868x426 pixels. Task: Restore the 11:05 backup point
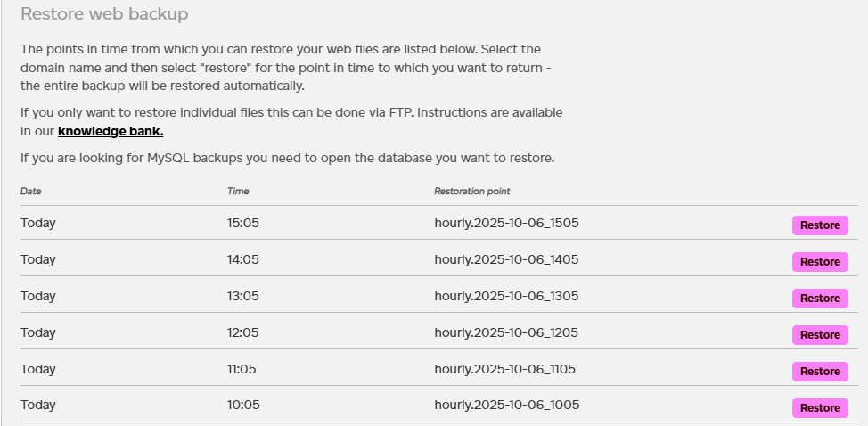tap(820, 372)
